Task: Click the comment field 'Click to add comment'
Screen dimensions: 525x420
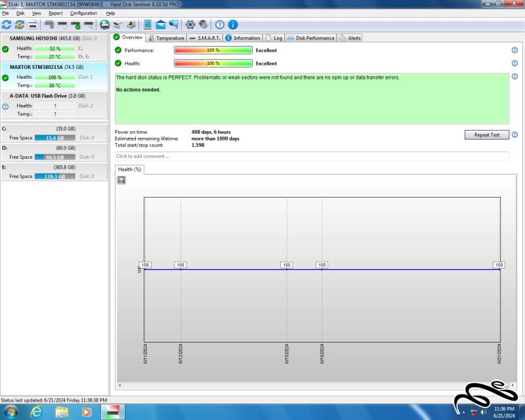Action: pos(312,156)
